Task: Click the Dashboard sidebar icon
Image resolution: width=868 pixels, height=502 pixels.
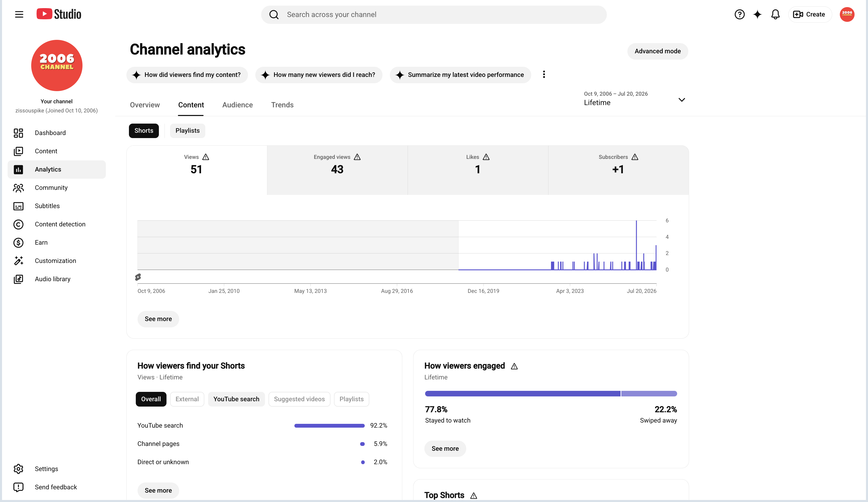Action: 18,133
